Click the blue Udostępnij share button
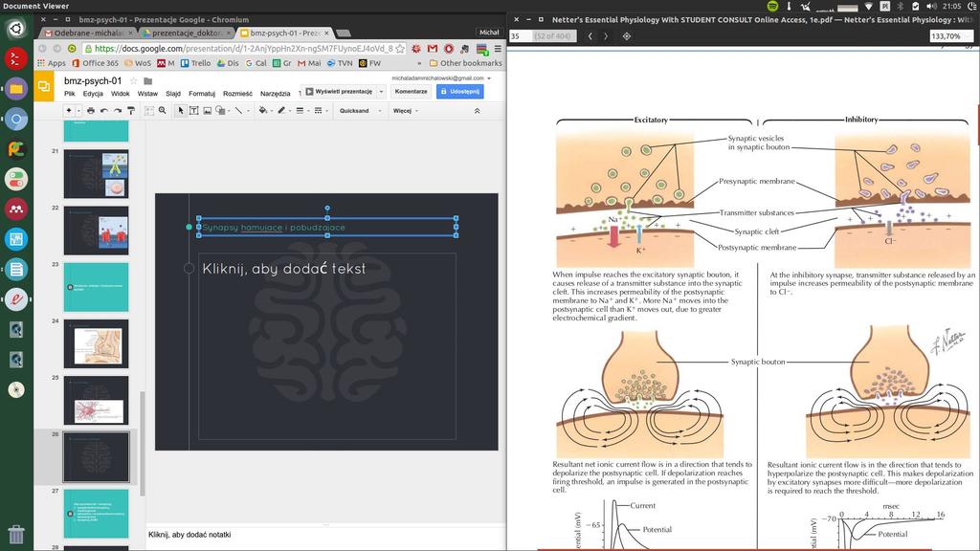 (460, 91)
